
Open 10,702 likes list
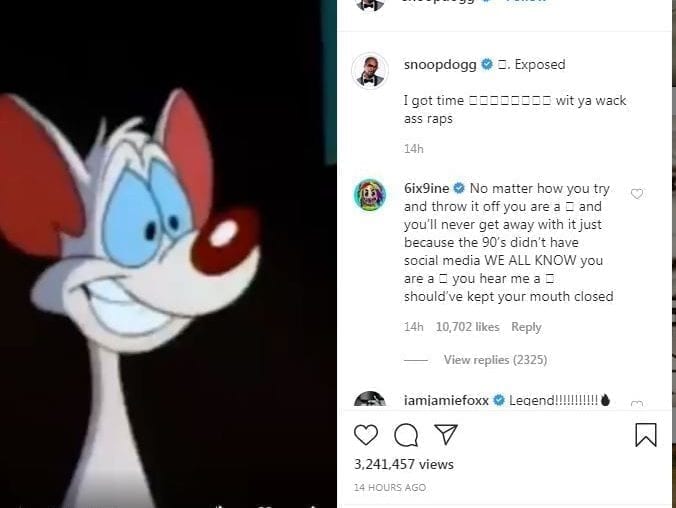coord(467,327)
